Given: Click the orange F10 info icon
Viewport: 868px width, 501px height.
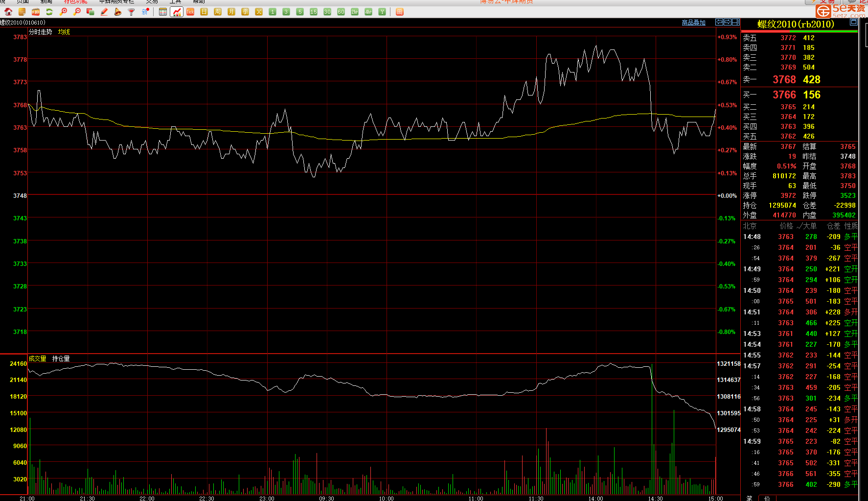Looking at the screenshot, I should tap(36, 12).
